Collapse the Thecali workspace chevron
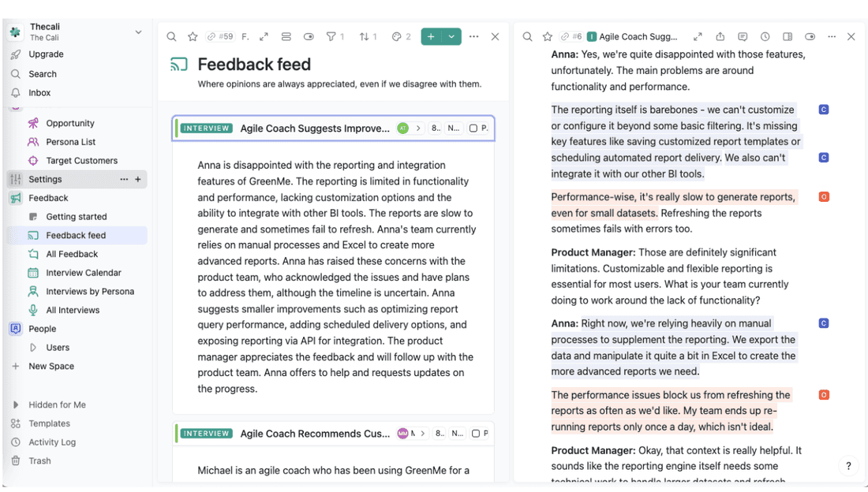The image size is (868, 492). pos(138,31)
